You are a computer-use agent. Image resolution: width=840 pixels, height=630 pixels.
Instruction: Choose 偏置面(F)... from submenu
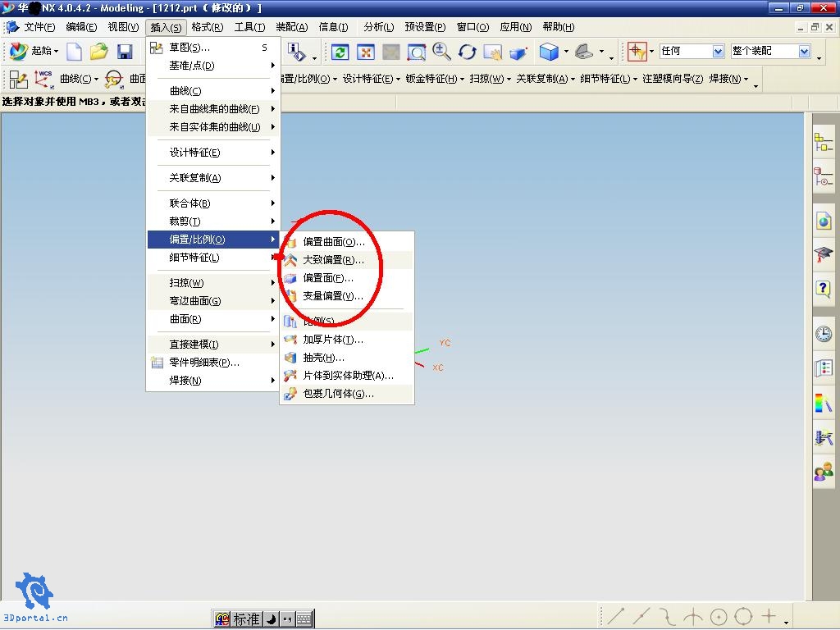(347, 278)
